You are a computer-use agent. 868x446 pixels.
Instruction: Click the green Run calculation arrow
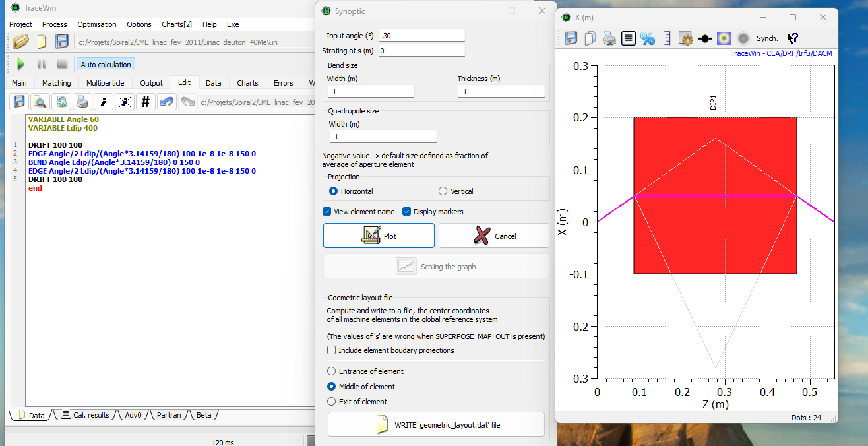pos(20,64)
